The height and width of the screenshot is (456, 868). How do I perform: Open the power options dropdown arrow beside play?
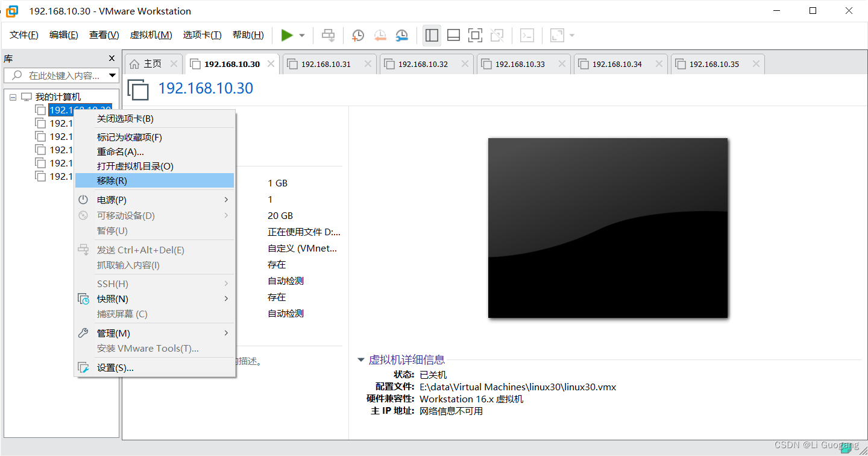click(302, 36)
